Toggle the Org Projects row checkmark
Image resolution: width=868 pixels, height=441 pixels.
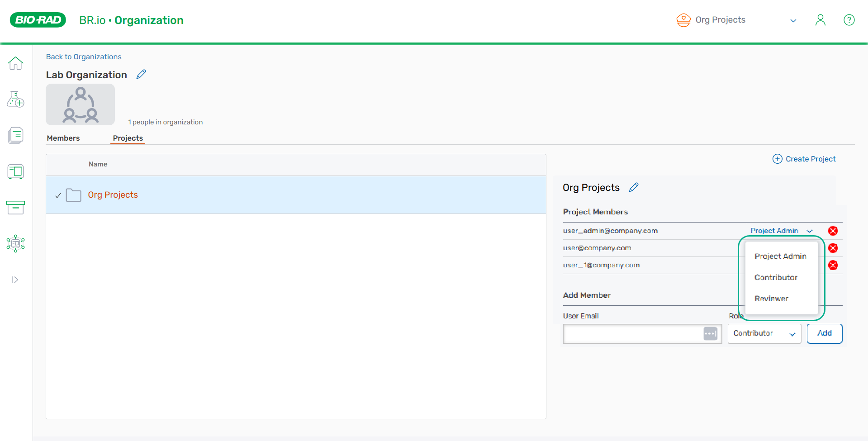pos(58,195)
